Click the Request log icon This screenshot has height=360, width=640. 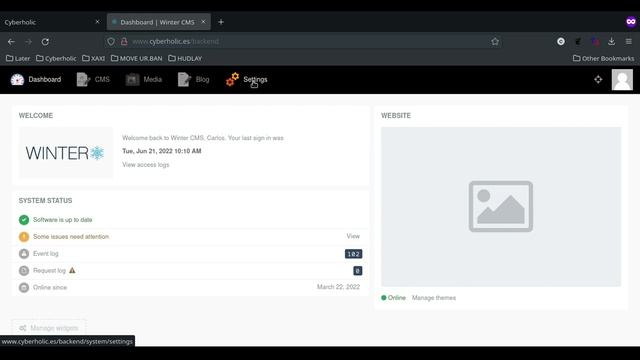click(x=24, y=271)
